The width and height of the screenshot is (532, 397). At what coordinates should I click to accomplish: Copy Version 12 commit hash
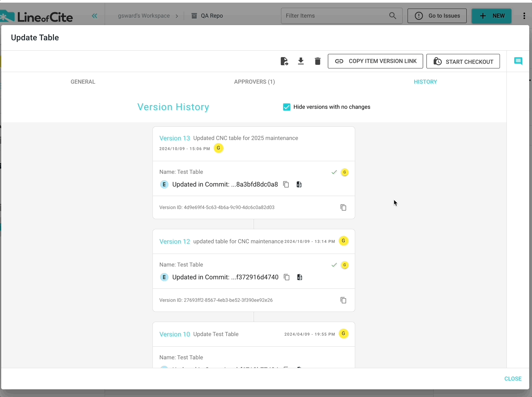tap(287, 277)
